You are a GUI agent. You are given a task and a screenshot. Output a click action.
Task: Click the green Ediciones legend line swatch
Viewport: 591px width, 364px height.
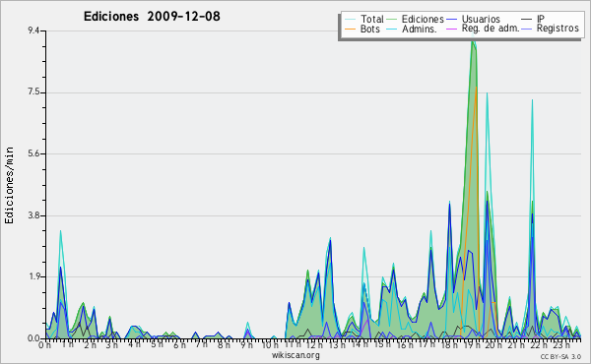392,20
